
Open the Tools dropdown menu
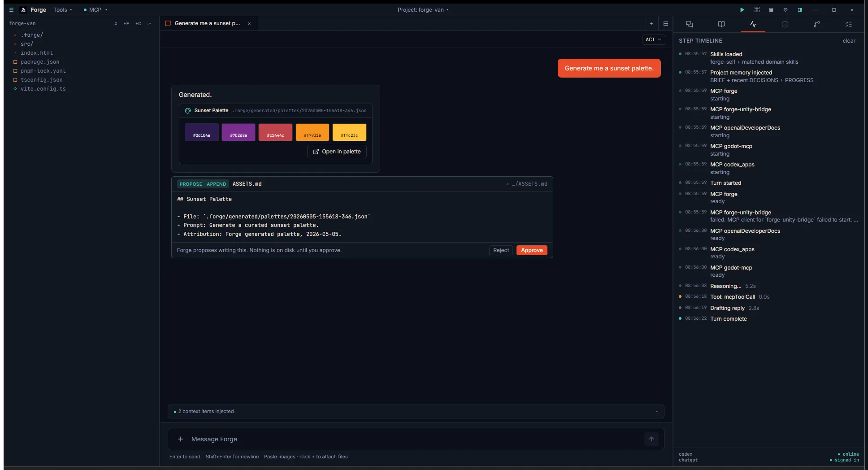[62, 9]
